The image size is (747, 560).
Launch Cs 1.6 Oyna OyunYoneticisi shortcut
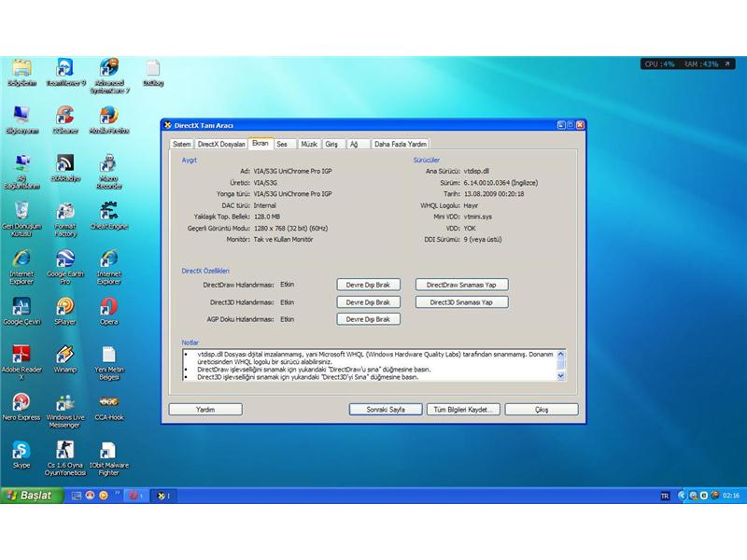(x=65, y=458)
